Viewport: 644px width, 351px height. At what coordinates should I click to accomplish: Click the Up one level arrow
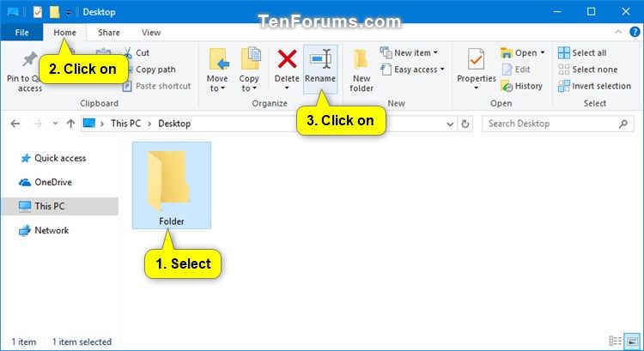coord(70,124)
